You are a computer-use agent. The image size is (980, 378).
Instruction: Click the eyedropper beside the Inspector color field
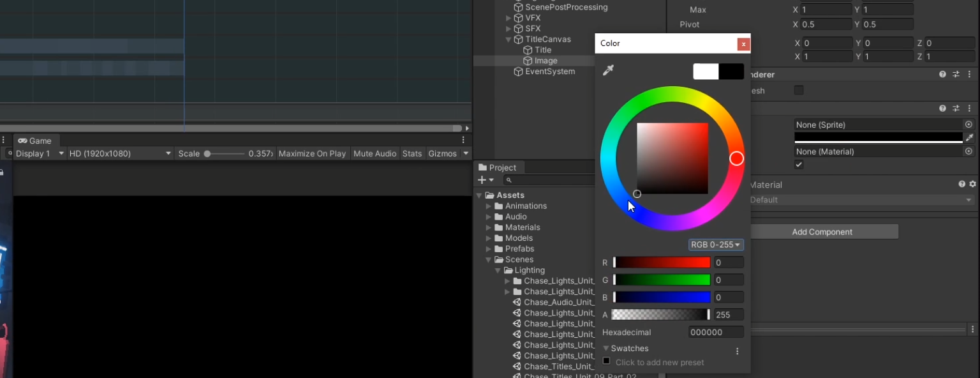pos(970,138)
